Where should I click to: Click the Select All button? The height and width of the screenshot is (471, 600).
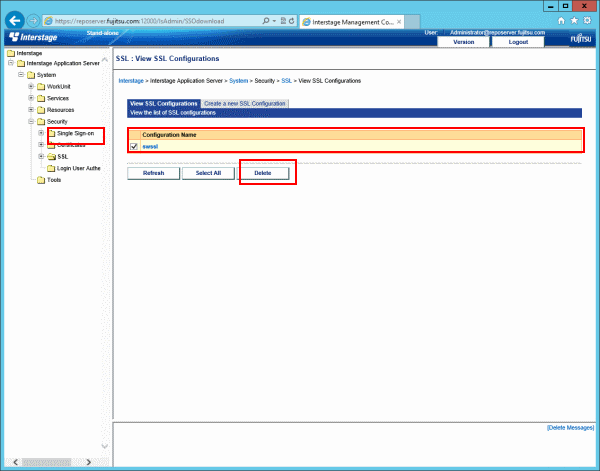coord(208,173)
